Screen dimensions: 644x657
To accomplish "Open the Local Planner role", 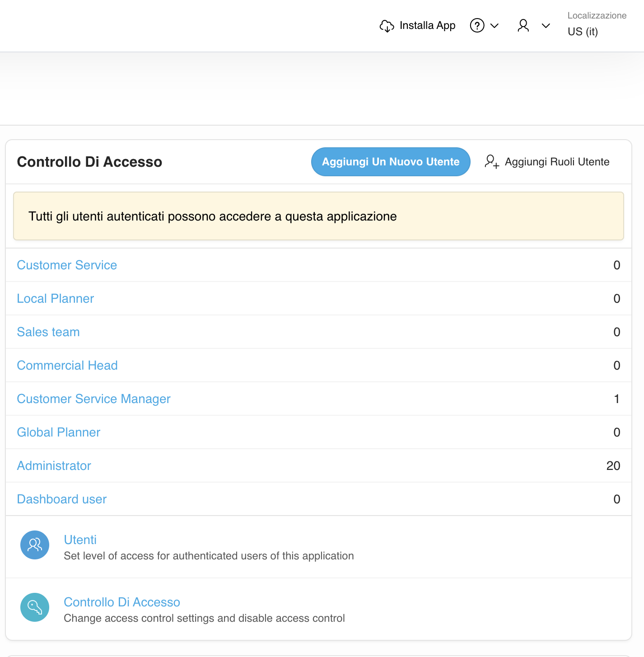I will pyautogui.click(x=56, y=299).
